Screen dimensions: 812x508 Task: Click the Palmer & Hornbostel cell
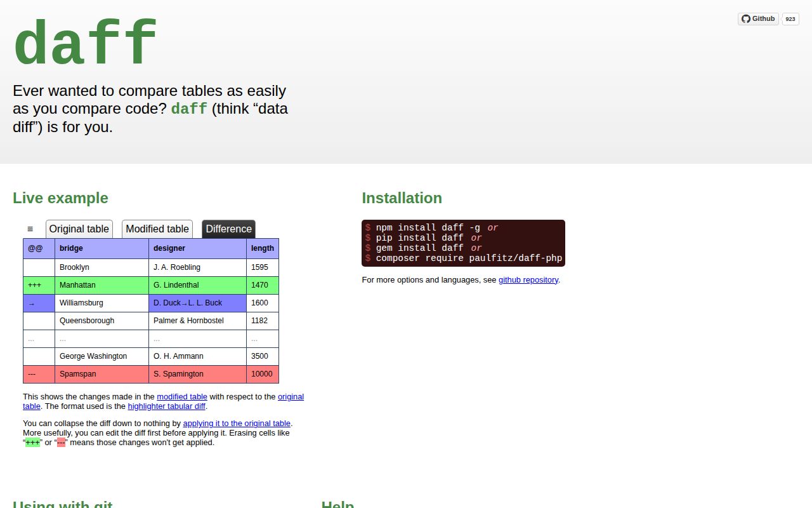[x=198, y=321]
